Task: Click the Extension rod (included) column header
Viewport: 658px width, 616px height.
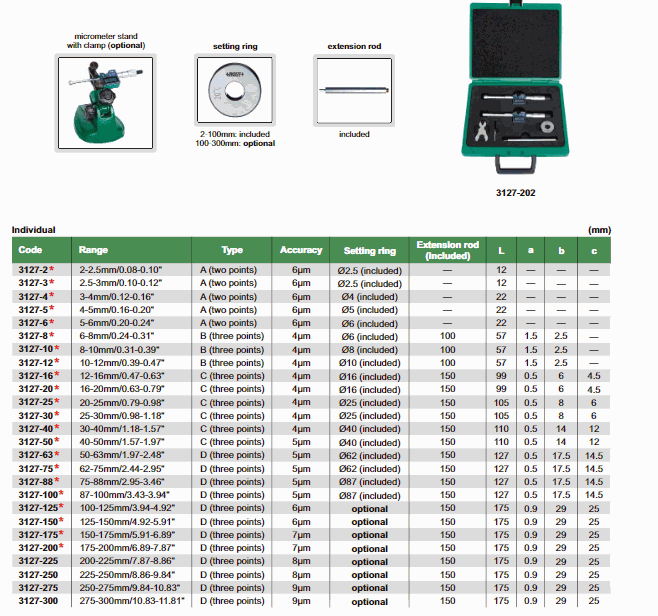Action: tap(448, 250)
